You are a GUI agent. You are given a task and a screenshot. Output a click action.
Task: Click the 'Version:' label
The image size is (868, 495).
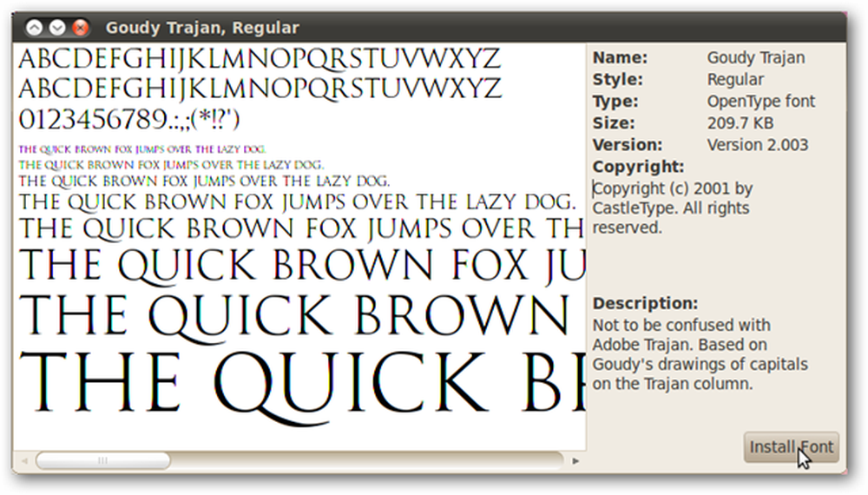(628, 144)
